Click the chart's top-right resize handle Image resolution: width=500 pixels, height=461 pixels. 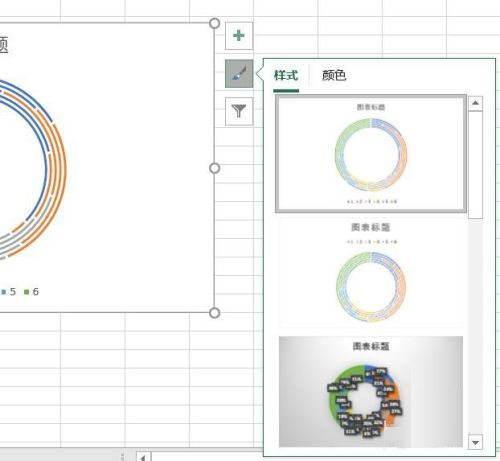tap(215, 23)
